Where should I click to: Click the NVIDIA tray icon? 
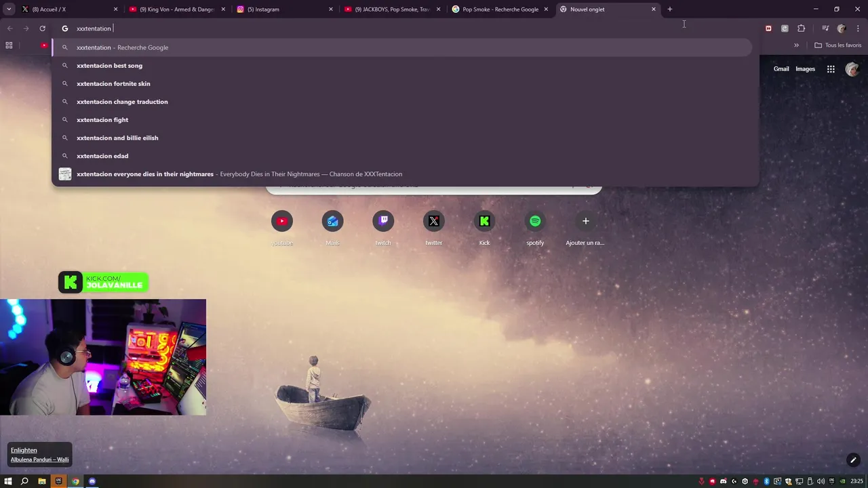(x=842, y=481)
